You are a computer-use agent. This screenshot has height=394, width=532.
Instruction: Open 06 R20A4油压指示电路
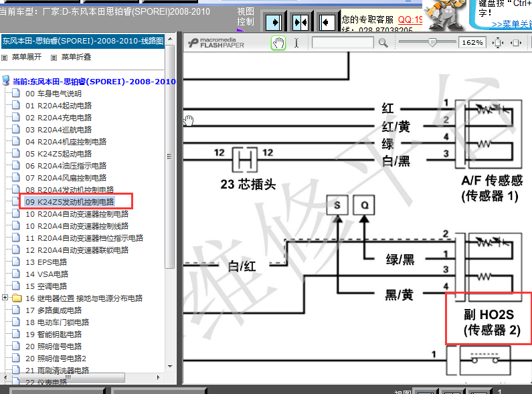[66, 166]
